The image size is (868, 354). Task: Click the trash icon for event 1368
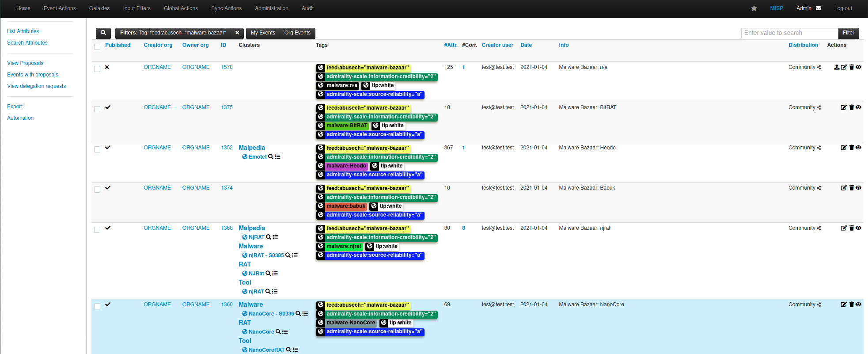[852, 228]
